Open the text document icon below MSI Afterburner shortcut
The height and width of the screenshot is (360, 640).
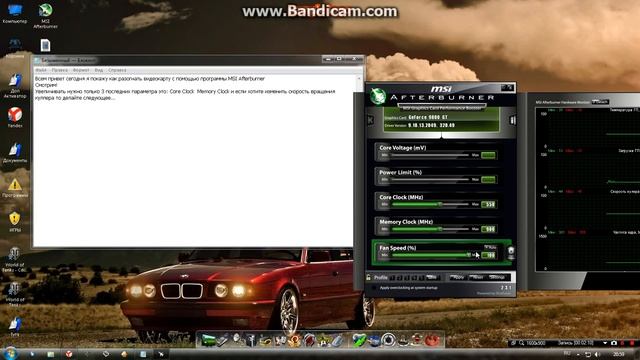(45, 45)
